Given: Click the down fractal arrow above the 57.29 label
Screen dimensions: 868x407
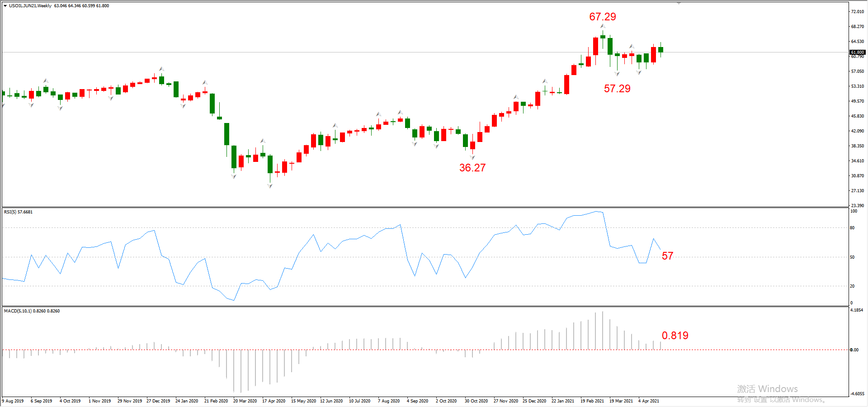Looking at the screenshot, I should pyautogui.click(x=617, y=74).
